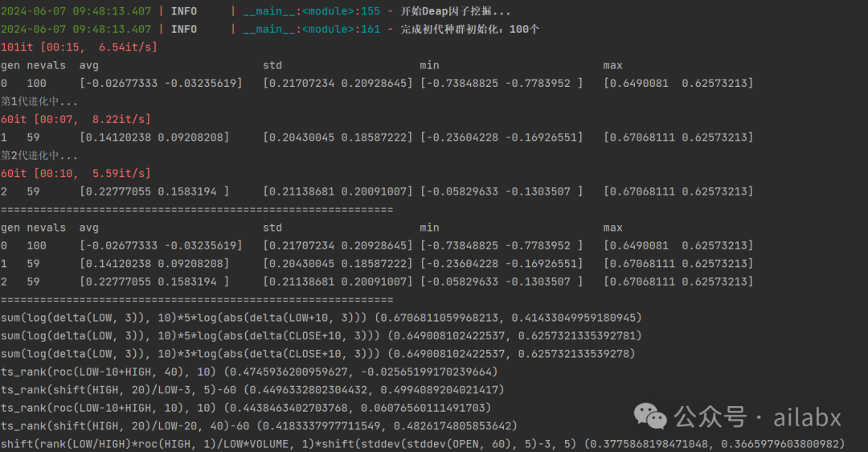The height and width of the screenshot is (452, 868).
Task: Select the score value 0.3665979603800982
Action: [780, 444]
